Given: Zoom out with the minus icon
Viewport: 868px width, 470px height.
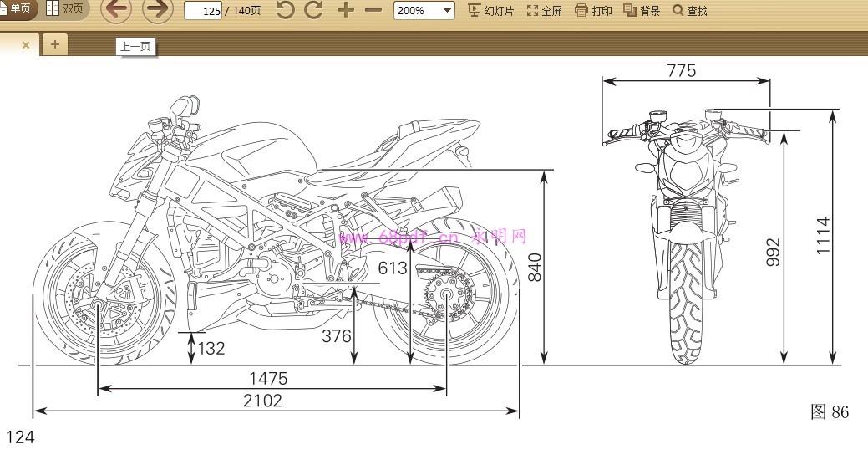Looking at the screenshot, I should coord(373,10).
